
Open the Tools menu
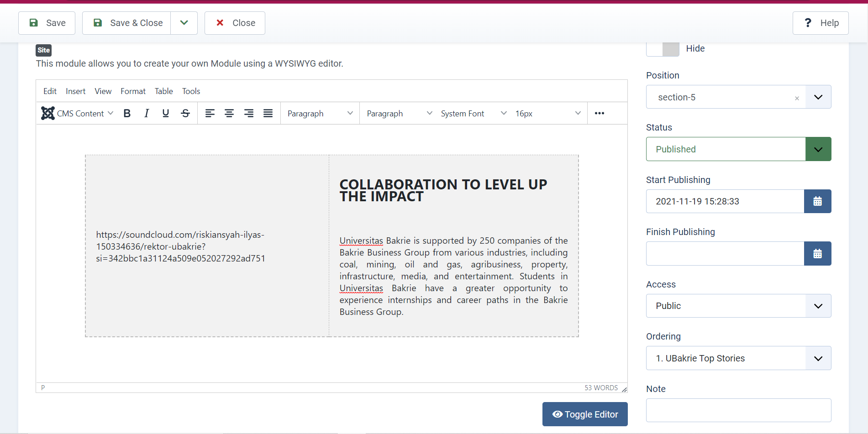point(191,91)
